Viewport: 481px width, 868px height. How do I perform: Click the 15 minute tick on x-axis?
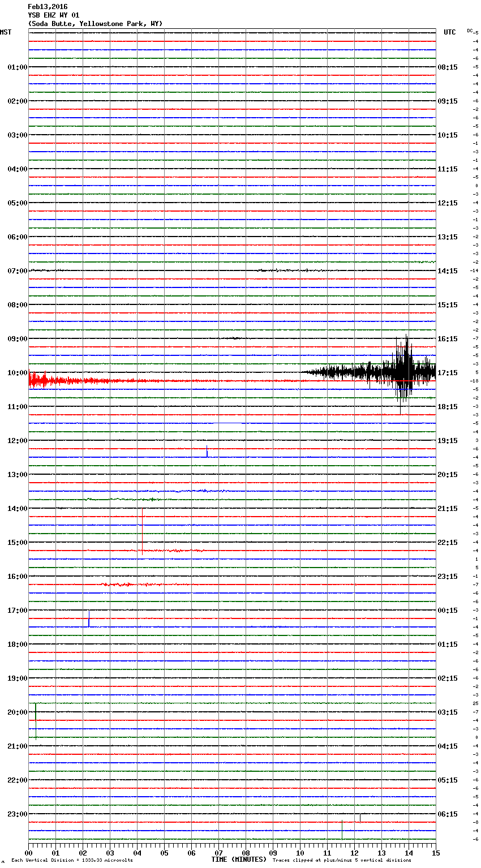pyautogui.click(x=436, y=853)
